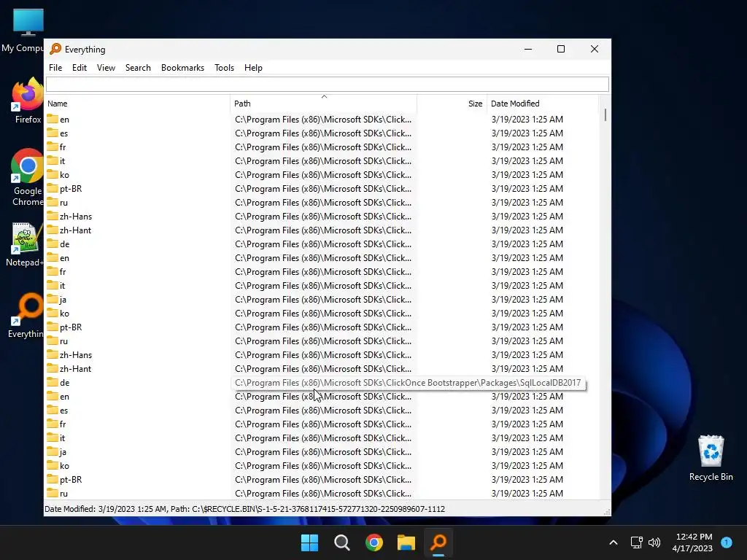Show hidden system tray icons
This screenshot has width=747, height=560.
[x=613, y=542]
